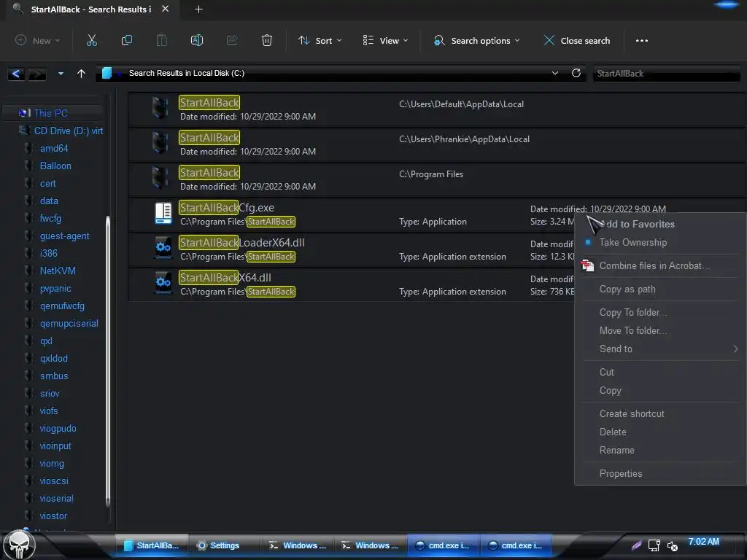Click the StartAllBack search box
747x560 pixels.
click(666, 74)
